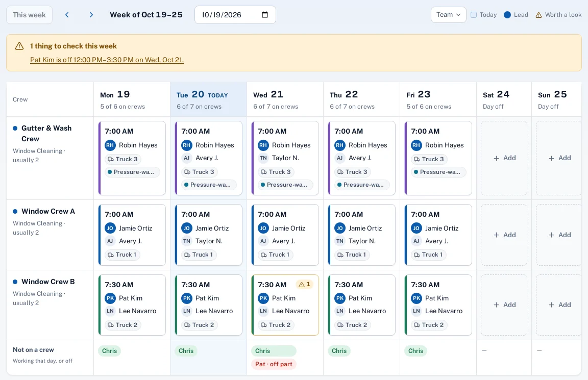The image size is (588, 380).
Task: Add shift for Gutter & Wash Crew Saturday
Action: coord(504,158)
